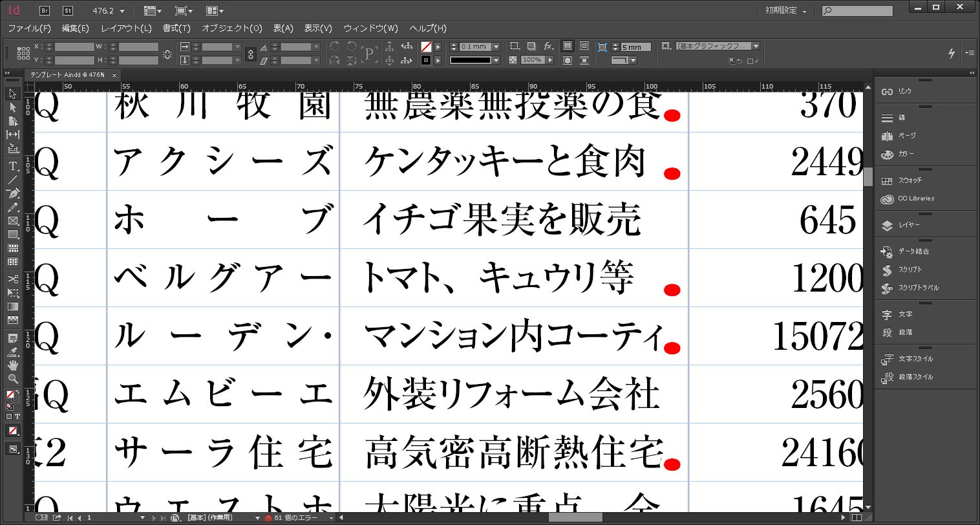Select the Line tool
980x525 pixels.
tap(13, 179)
